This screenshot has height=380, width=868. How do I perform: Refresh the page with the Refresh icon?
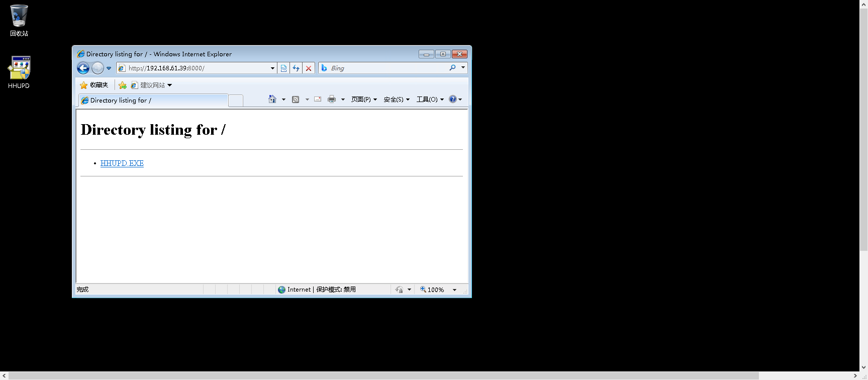click(x=296, y=68)
